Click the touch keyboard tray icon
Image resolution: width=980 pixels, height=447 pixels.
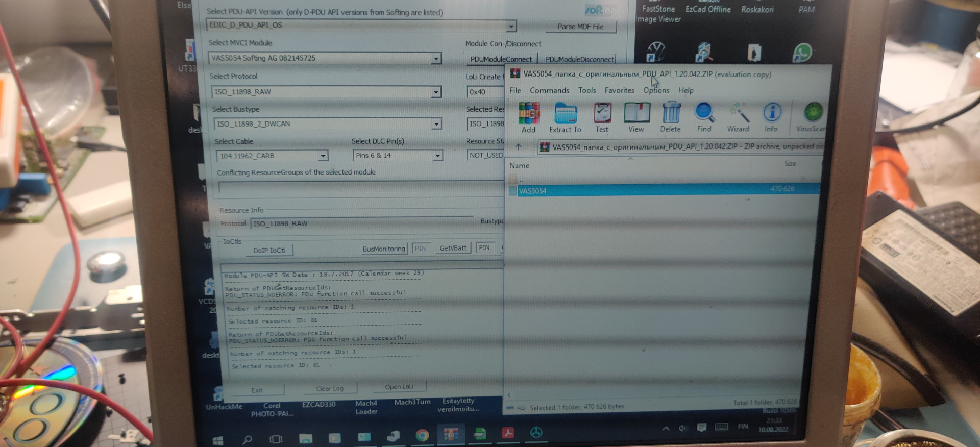(721, 427)
